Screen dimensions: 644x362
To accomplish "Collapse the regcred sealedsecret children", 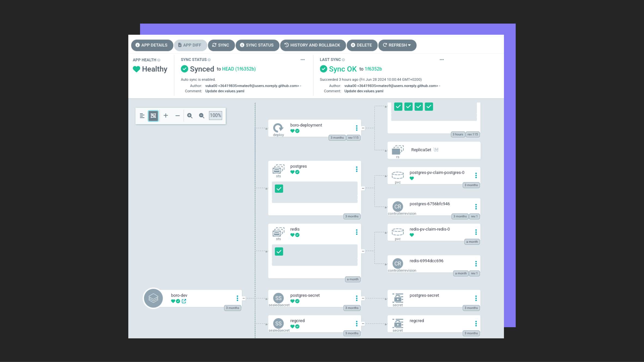I will pyautogui.click(x=363, y=324).
